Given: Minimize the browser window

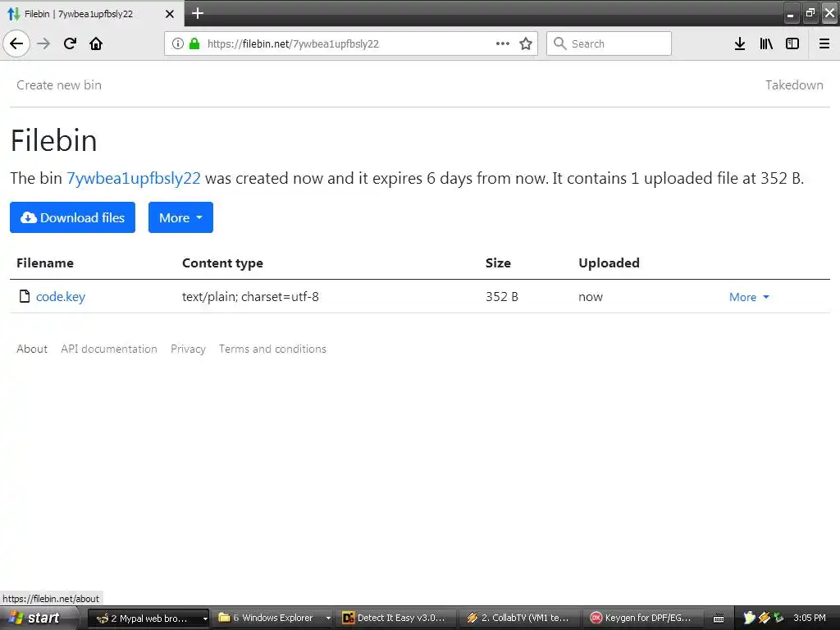Looking at the screenshot, I should pyautogui.click(x=790, y=13).
